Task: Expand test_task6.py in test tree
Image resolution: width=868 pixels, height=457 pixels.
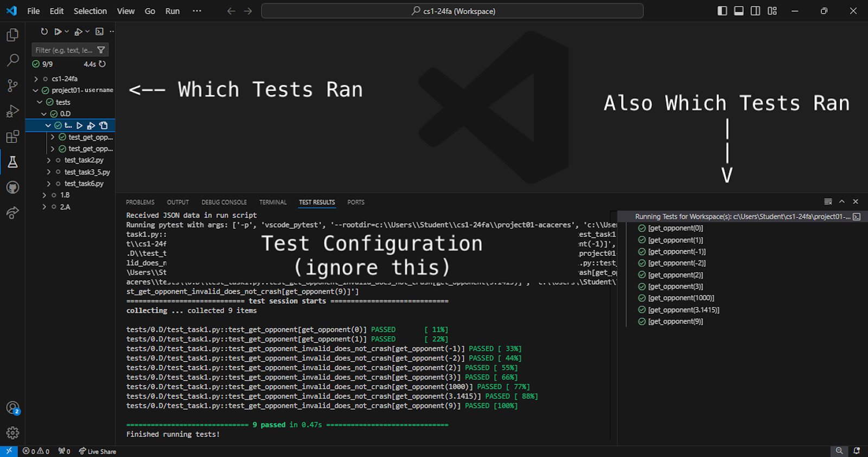Action: [x=48, y=183]
